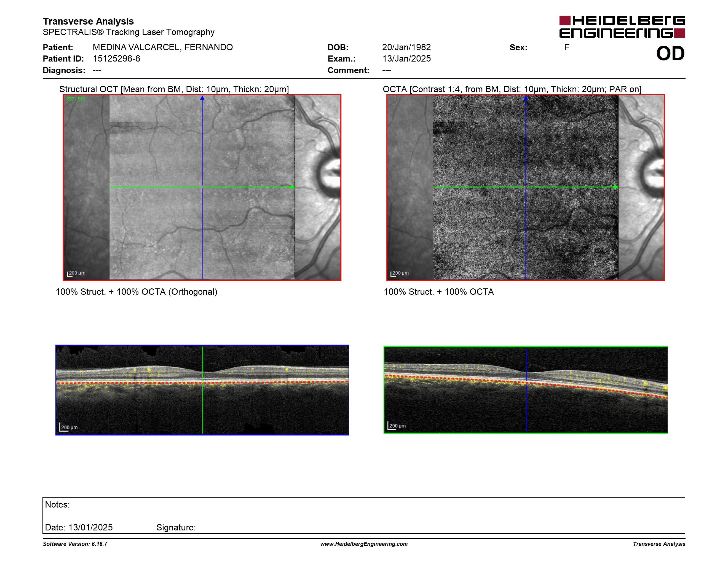Click the 200 µm scale in Structural OCT

(76, 273)
